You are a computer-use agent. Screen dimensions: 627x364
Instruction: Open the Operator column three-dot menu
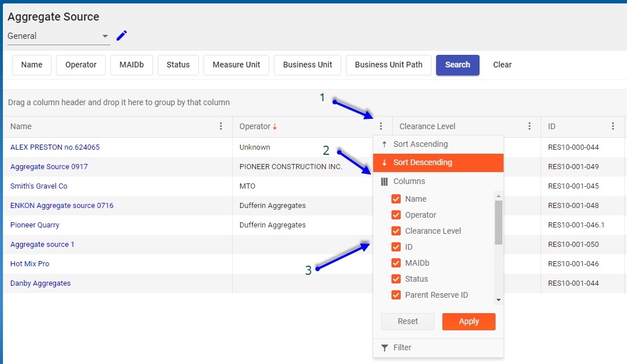(381, 126)
